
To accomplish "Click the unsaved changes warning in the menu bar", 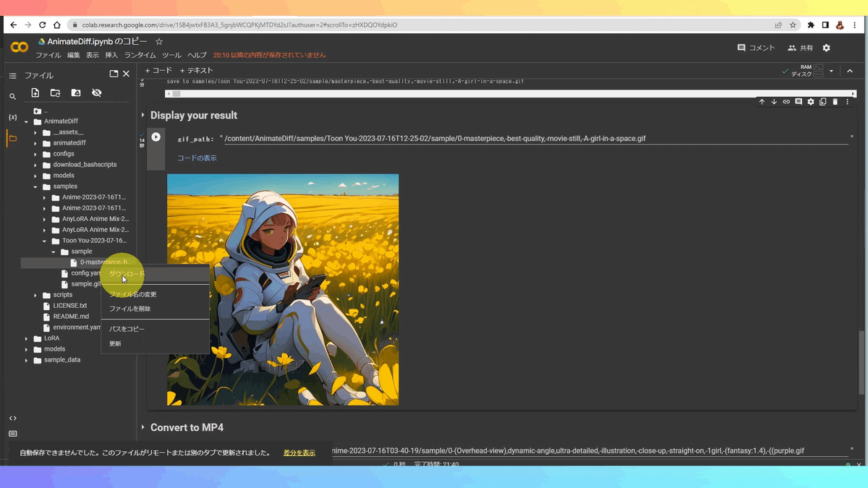I will 269,55.
